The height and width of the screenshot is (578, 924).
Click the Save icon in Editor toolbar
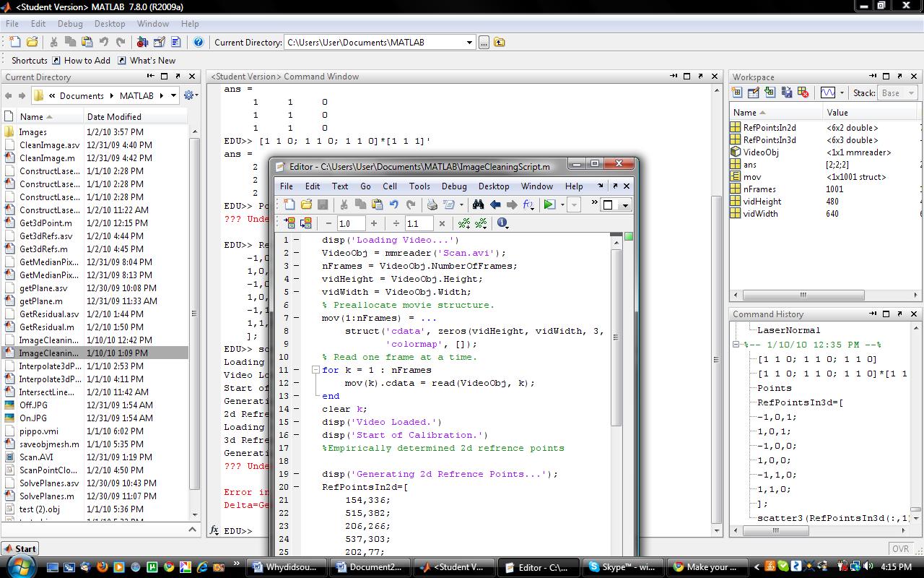click(323, 205)
